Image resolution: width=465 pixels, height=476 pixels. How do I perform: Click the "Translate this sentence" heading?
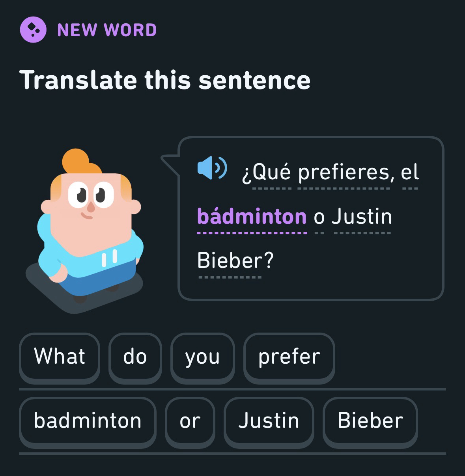click(165, 80)
